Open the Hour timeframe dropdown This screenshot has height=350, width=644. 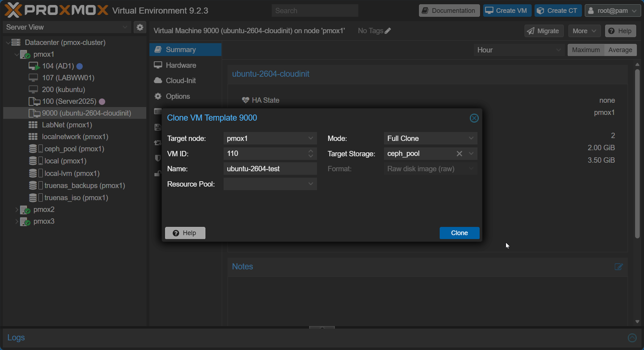(x=519, y=50)
